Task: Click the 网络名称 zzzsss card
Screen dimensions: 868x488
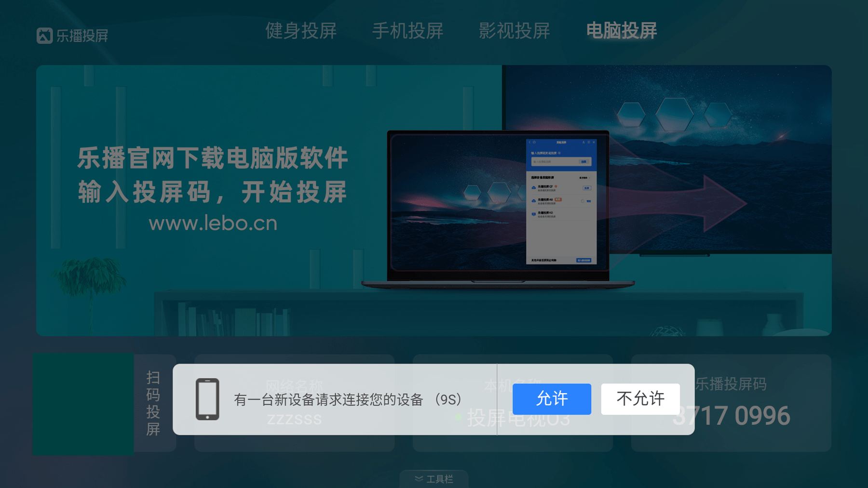Action: [x=294, y=403]
